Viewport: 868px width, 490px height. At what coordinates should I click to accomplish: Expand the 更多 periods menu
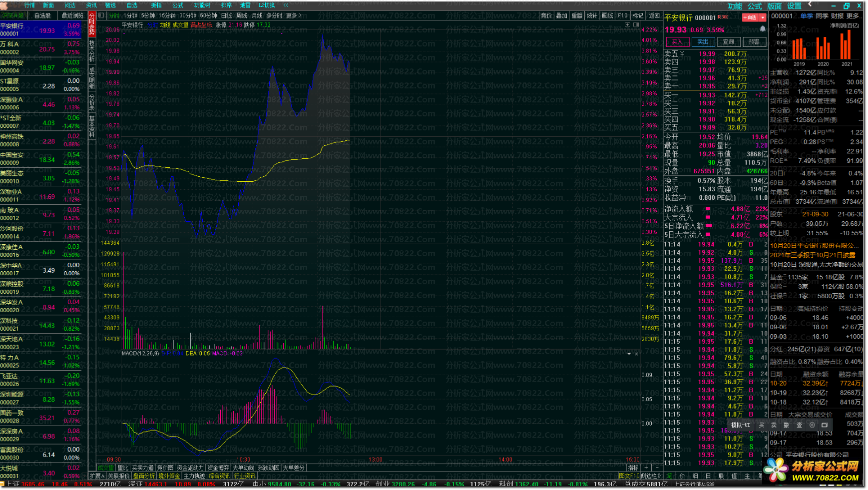pos(294,15)
